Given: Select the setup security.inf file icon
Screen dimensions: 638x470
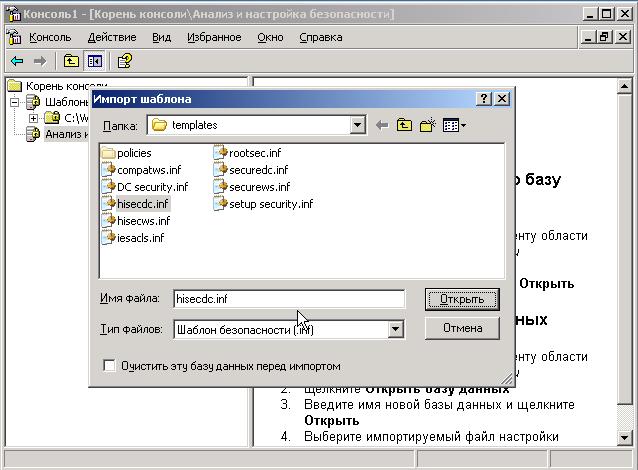Looking at the screenshot, I should pyautogui.click(x=221, y=203).
